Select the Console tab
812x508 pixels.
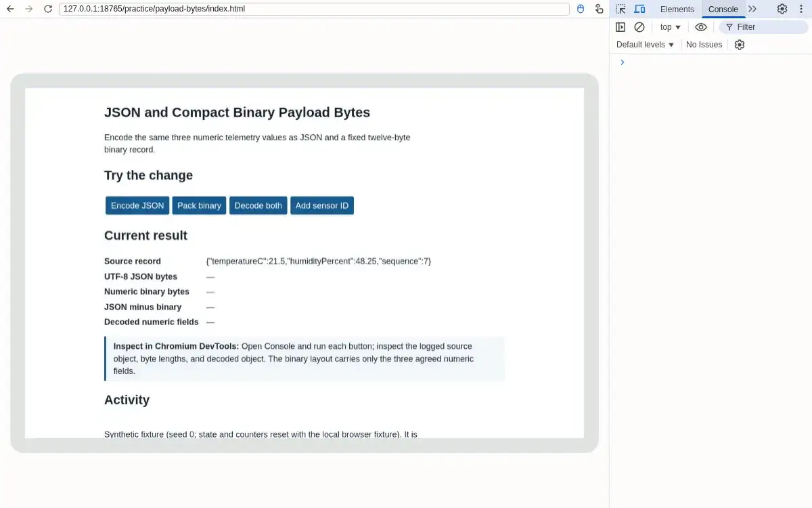tap(723, 9)
